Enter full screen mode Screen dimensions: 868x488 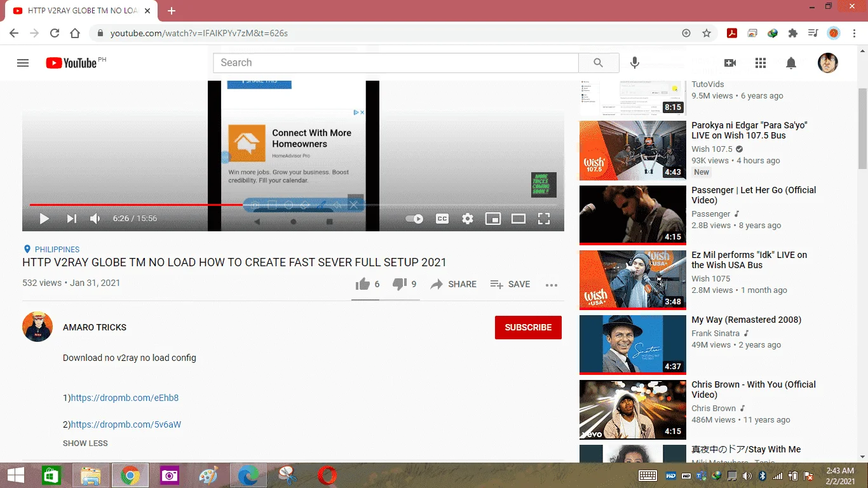tap(544, 219)
